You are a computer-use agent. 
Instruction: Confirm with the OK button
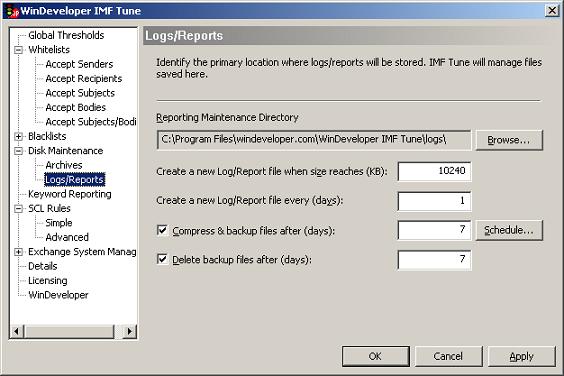376,356
